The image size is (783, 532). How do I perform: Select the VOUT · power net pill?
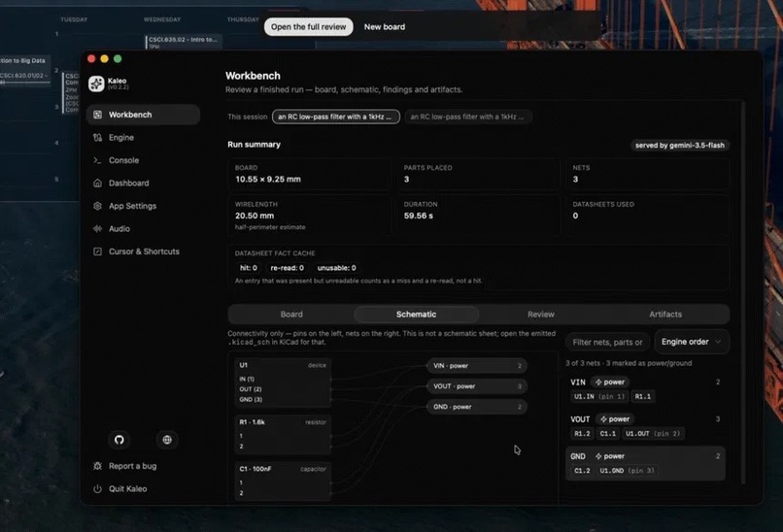477,386
